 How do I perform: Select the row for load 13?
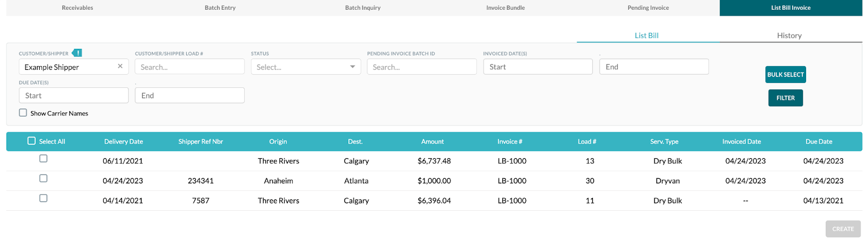pyautogui.click(x=43, y=159)
